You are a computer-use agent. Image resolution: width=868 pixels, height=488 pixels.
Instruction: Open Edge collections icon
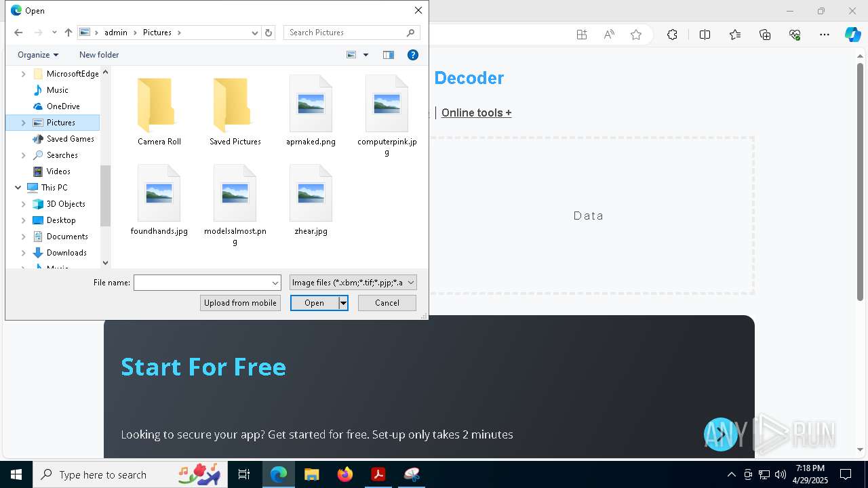point(765,35)
